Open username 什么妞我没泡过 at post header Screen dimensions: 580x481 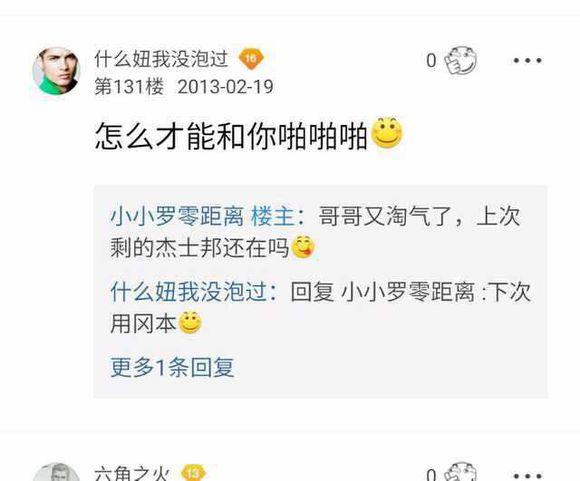click(161, 59)
